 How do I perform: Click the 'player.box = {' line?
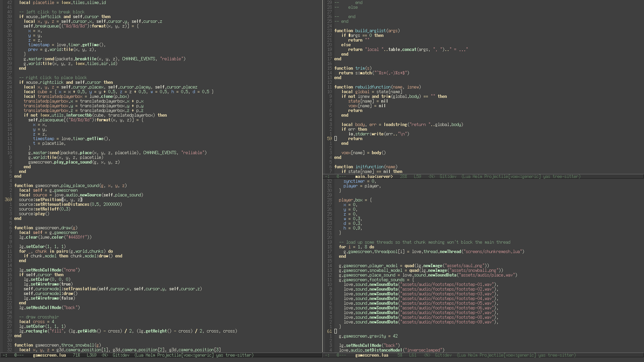(355, 200)
